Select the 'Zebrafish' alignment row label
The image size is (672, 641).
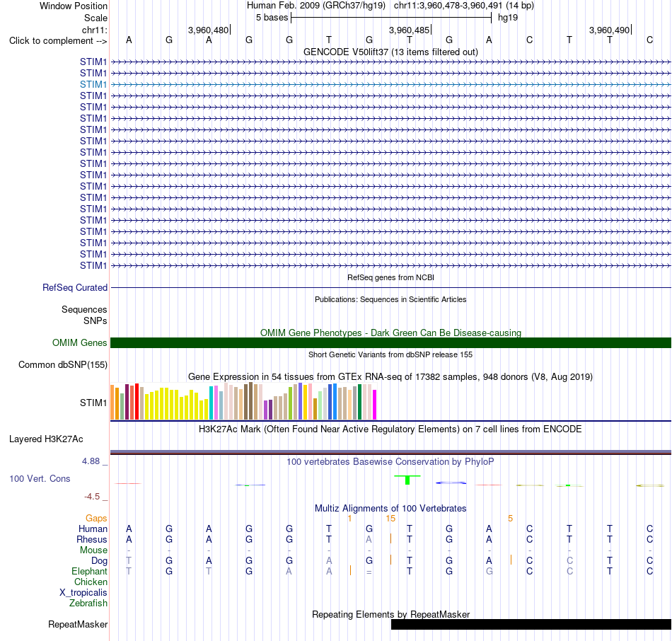pos(88,604)
